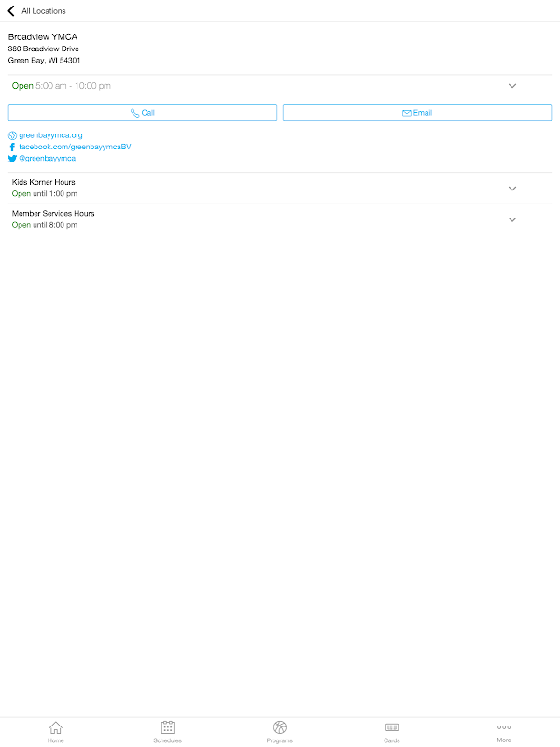The image size is (560, 747).
Task: Select the Kids Korner Hours row title
Action: coord(44,182)
